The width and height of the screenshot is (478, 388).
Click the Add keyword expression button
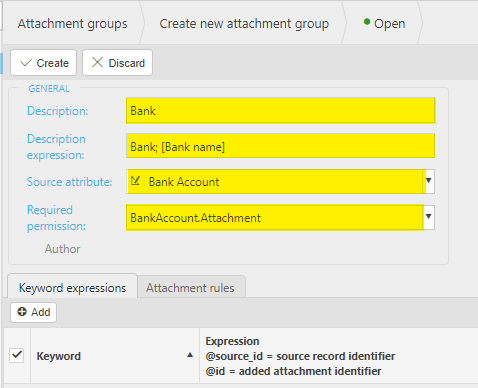(34, 312)
